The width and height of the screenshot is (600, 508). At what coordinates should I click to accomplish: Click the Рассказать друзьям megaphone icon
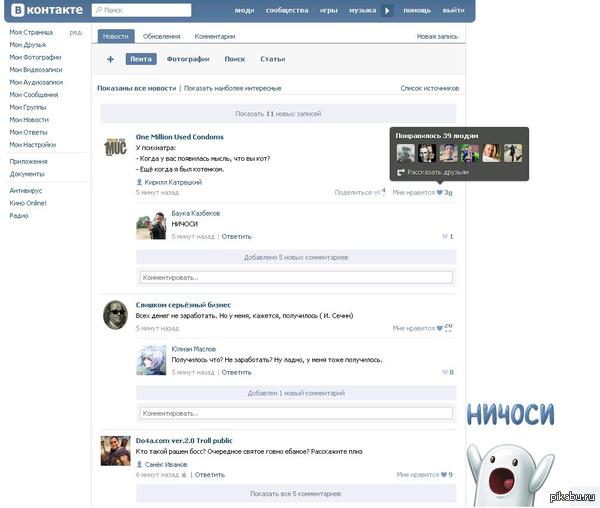click(x=400, y=172)
